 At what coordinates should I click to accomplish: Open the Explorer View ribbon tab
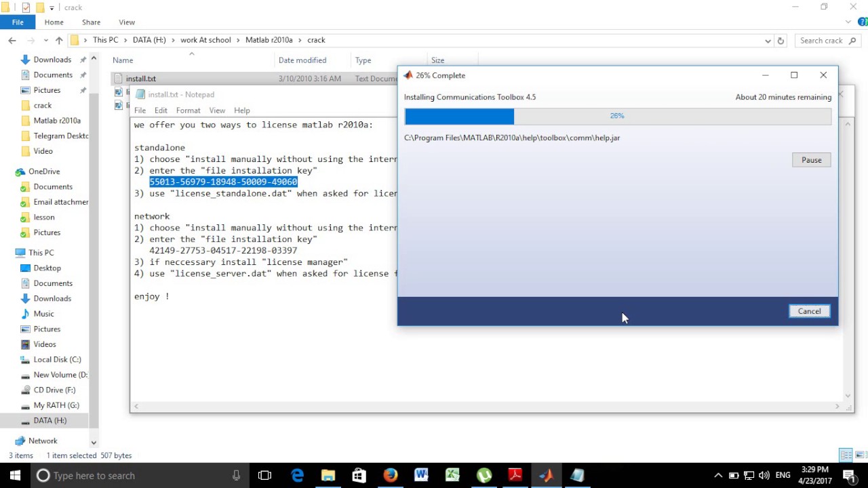(127, 22)
